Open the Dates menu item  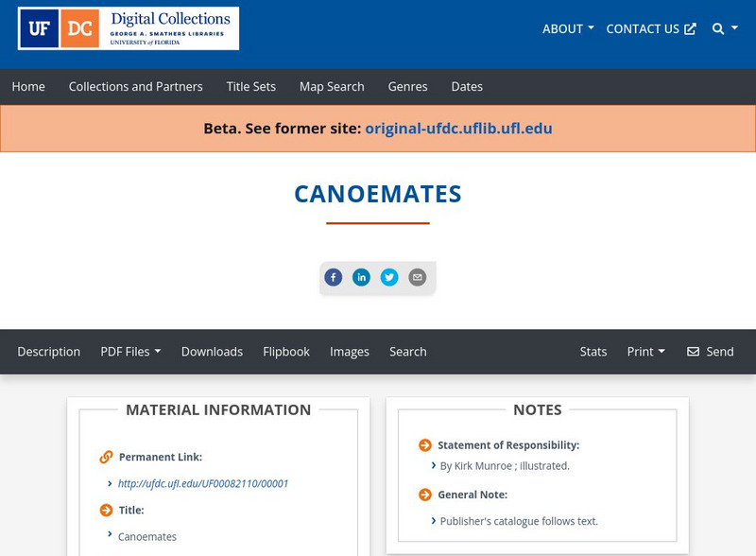click(467, 86)
